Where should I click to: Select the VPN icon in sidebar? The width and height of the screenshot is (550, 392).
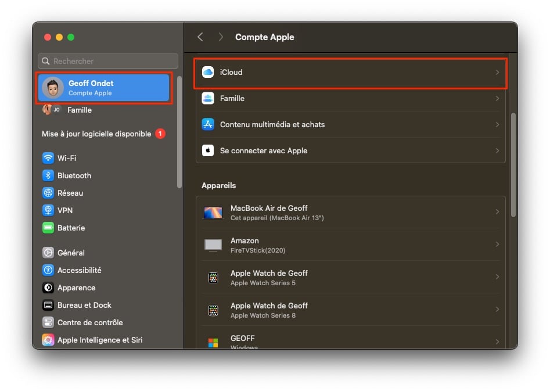click(x=48, y=210)
